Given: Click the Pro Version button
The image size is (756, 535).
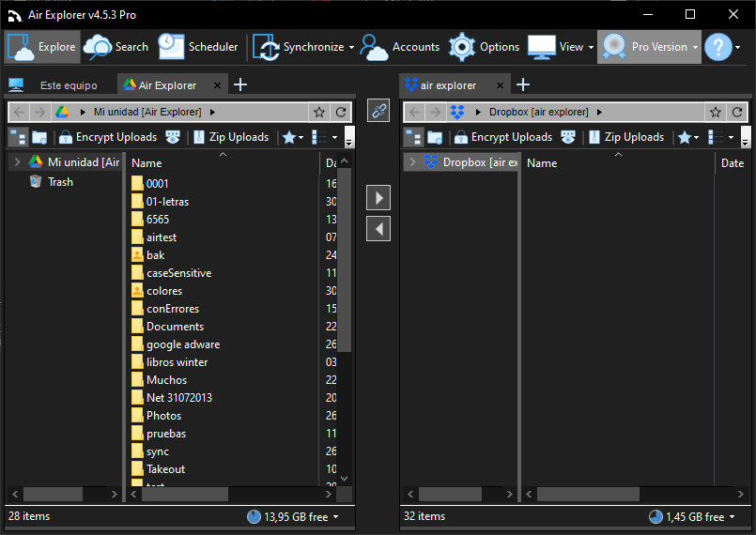Looking at the screenshot, I should click(x=649, y=47).
